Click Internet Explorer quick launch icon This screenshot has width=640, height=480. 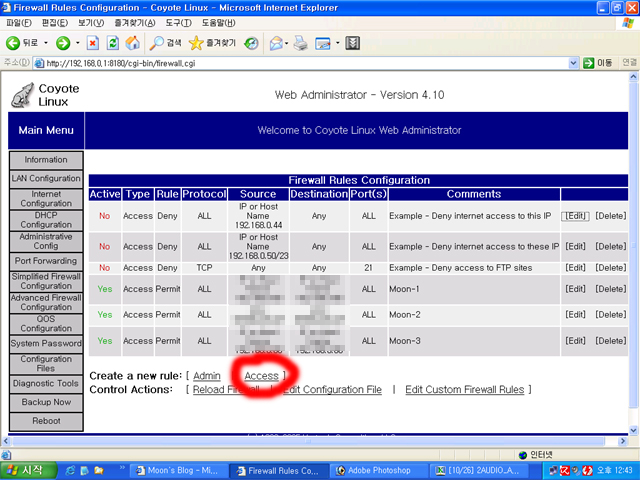click(70, 471)
